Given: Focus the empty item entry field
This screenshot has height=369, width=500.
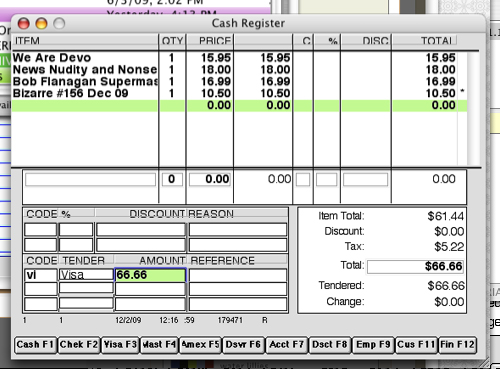Looking at the screenshot, I should [90, 179].
